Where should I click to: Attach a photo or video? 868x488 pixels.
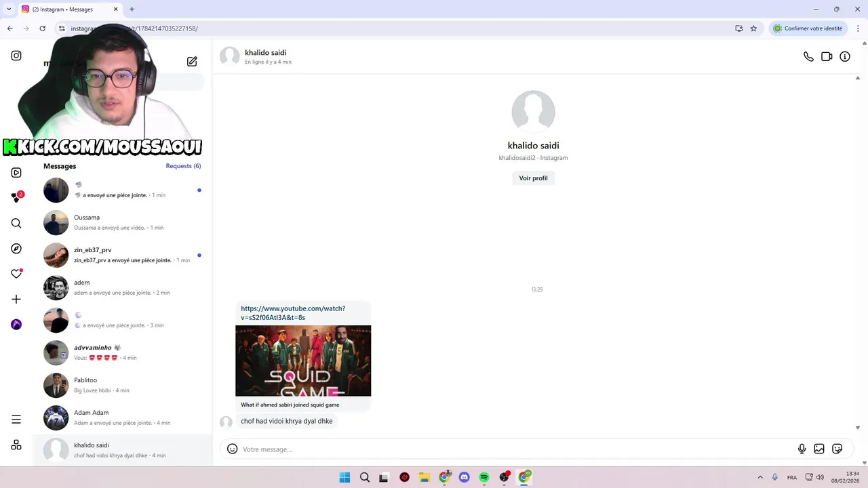819,449
